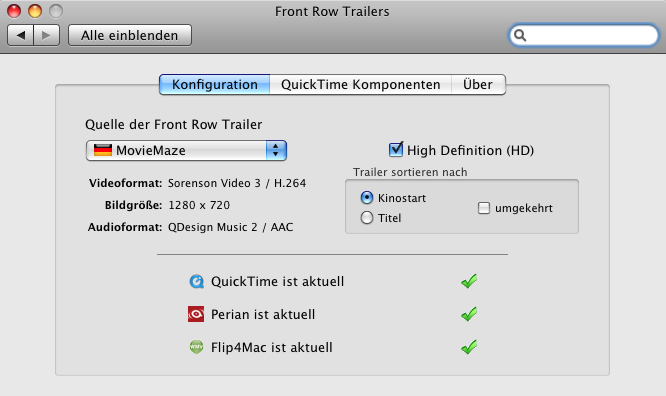This screenshot has width=666, height=396.
Task: Focus the search field in the toolbar
Action: pos(584,35)
